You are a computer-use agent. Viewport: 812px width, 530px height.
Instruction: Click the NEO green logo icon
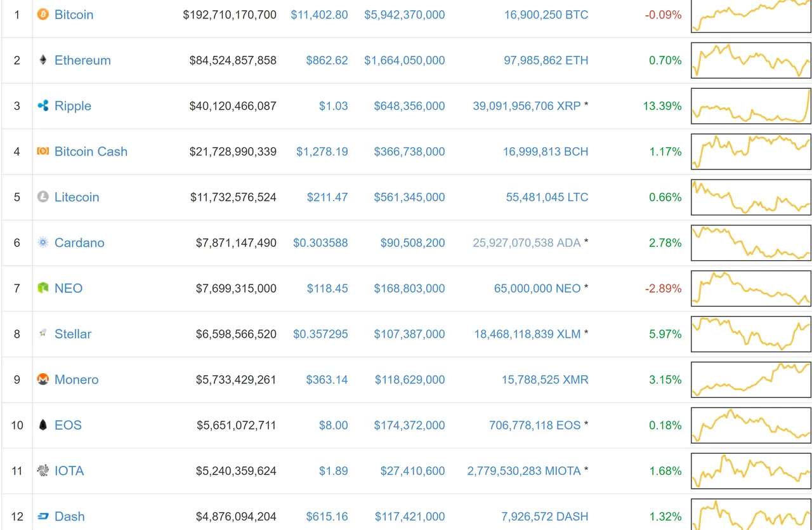click(x=43, y=288)
